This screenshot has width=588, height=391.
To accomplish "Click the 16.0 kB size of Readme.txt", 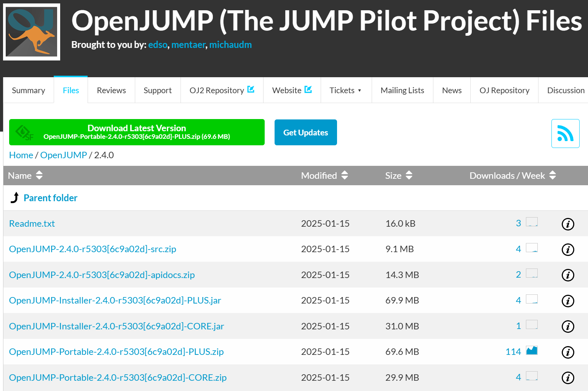I will click(400, 224).
